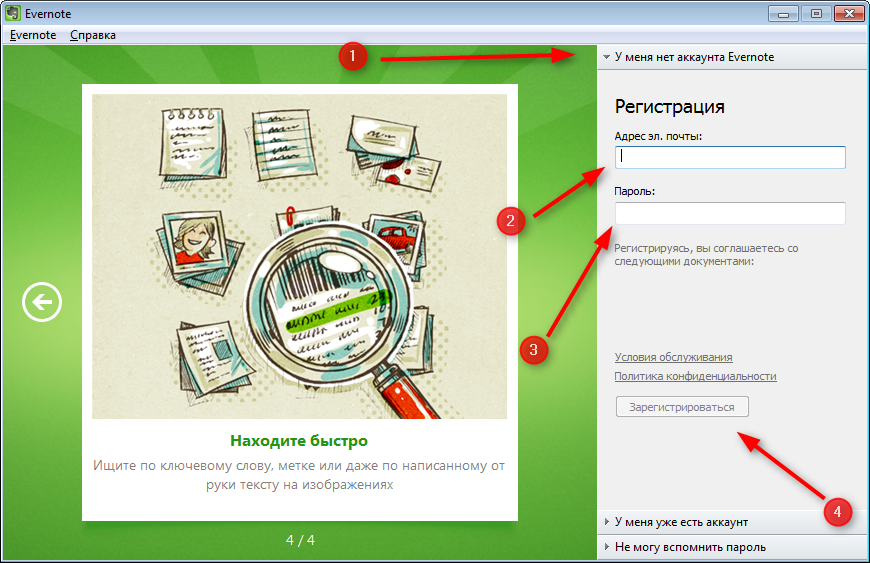Open the Evernote menu
Screen dimensions: 870x563
click(33, 35)
